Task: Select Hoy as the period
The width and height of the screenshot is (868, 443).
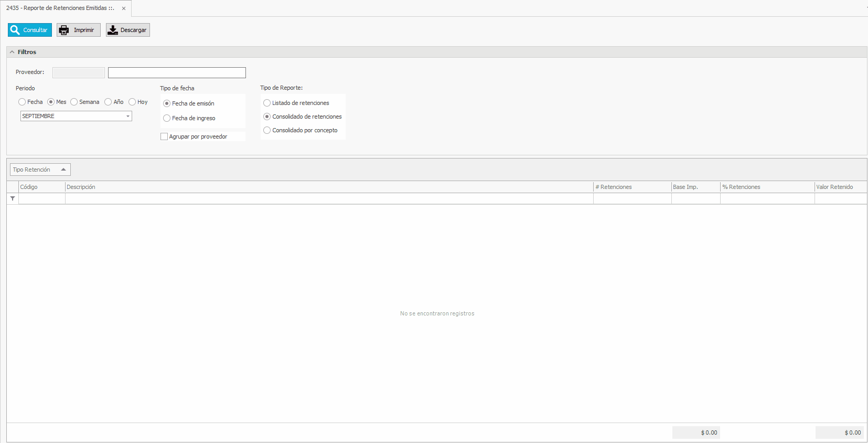Action: pyautogui.click(x=132, y=102)
